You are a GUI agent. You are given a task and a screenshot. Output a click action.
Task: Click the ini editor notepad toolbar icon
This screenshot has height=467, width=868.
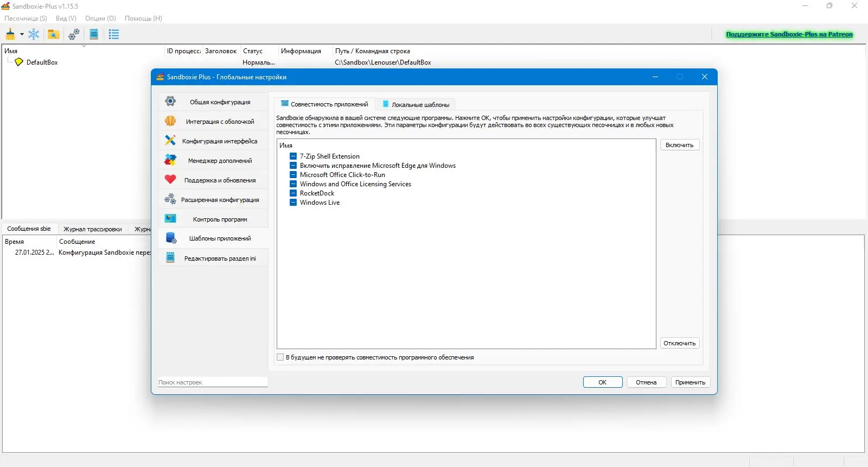tap(94, 34)
